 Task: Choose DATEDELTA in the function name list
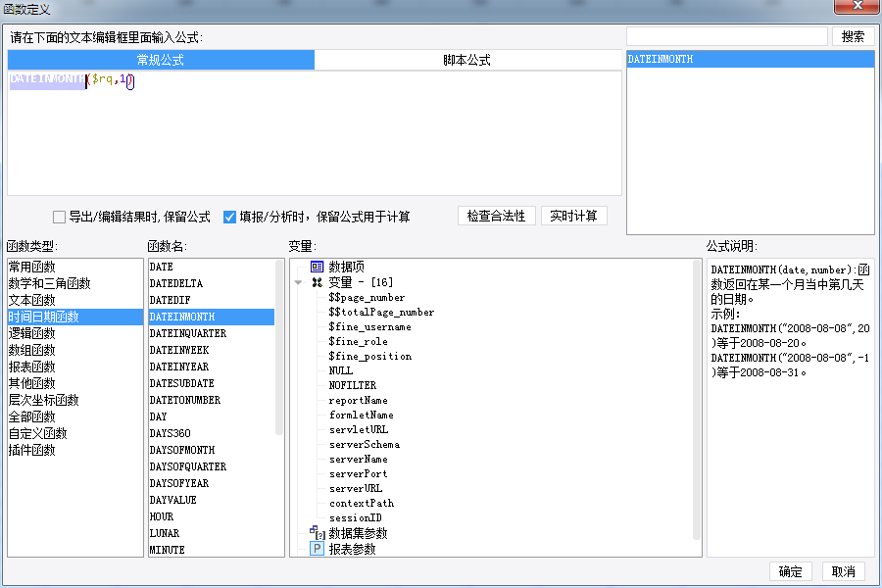[x=212, y=283]
